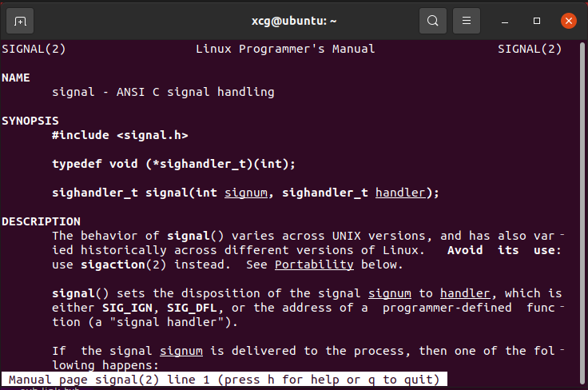Screen dimensions: 588x390
Task: Click the NAME section heading
Action: (x=16, y=78)
